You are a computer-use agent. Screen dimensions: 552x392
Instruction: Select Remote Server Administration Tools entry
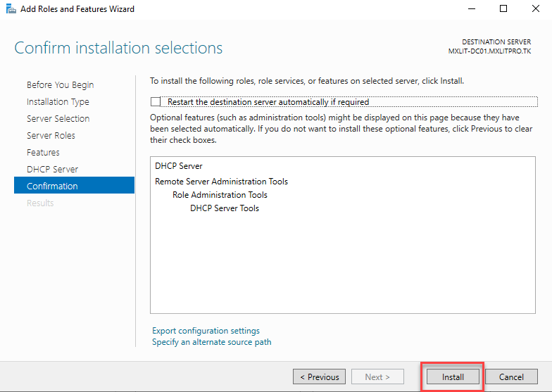(221, 182)
